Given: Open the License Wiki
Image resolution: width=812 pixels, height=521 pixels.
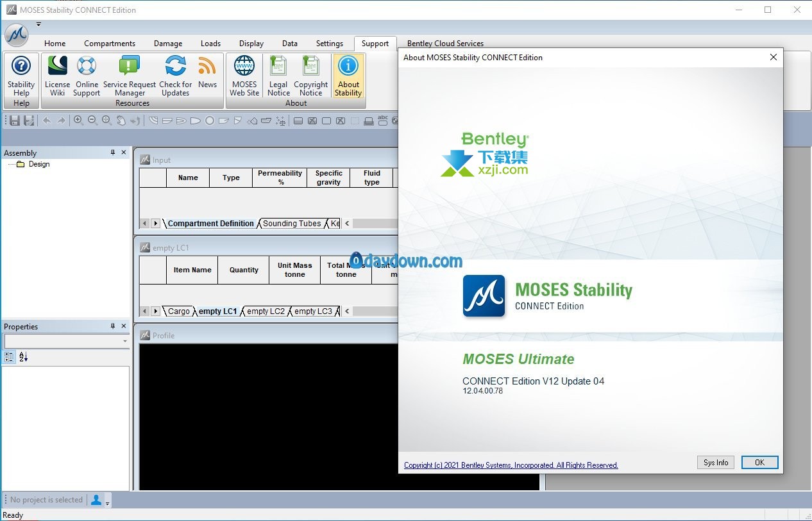Looking at the screenshot, I should point(57,76).
